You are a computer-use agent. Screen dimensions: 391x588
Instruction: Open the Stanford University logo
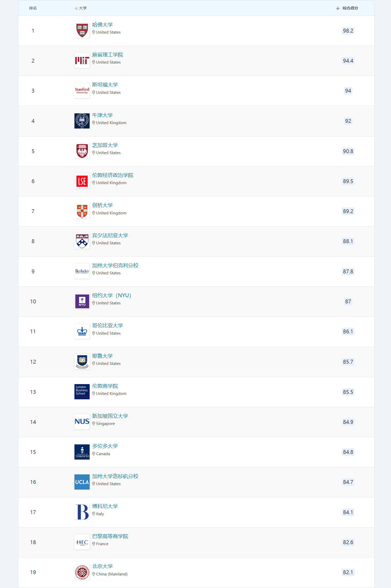[x=82, y=91]
